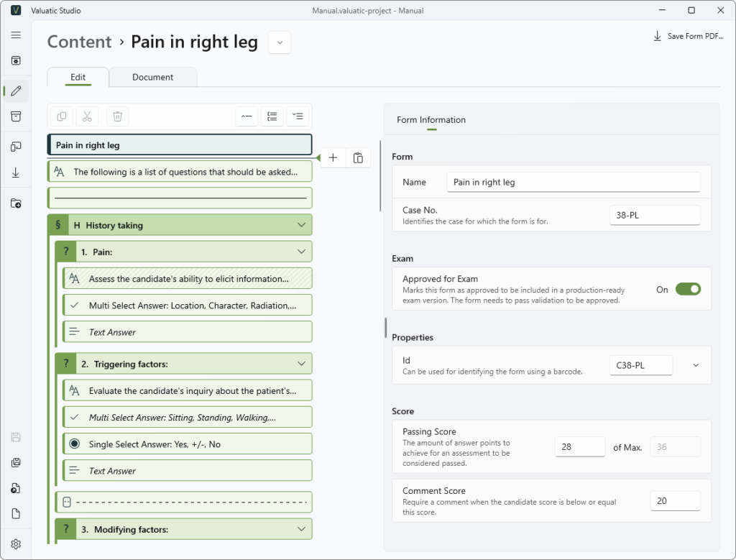Click the scissors cut icon

tap(87, 116)
